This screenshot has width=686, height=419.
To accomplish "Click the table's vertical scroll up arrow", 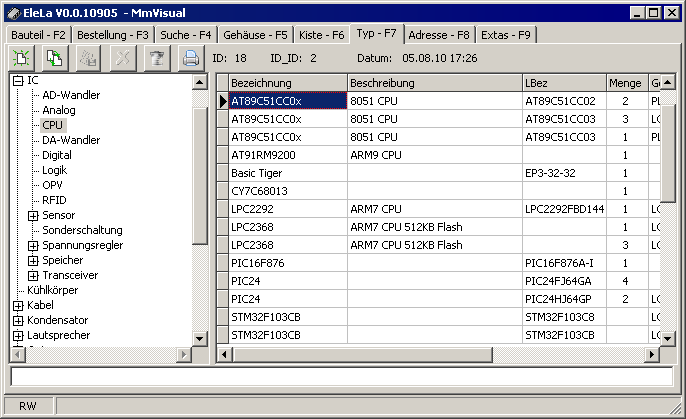I will [x=667, y=82].
